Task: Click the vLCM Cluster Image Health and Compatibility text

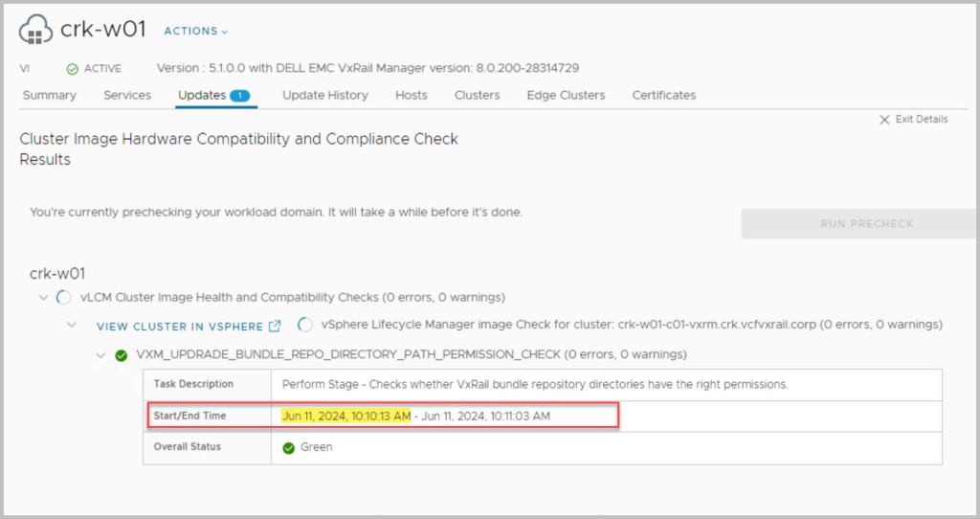Action: pos(293,297)
